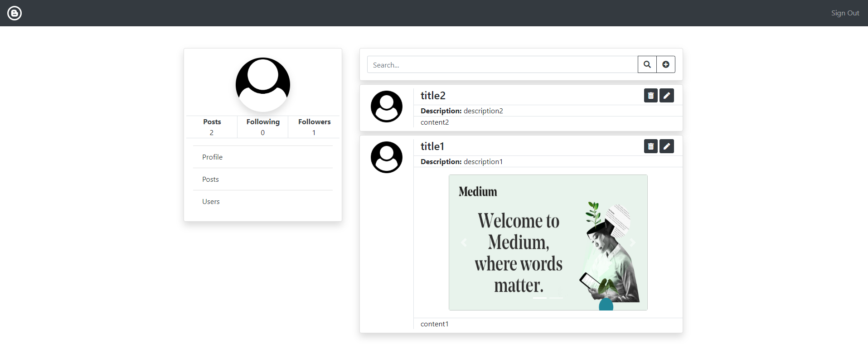The width and height of the screenshot is (868, 359).
Task: Click the magnifier search button
Action: pos(647,64)
